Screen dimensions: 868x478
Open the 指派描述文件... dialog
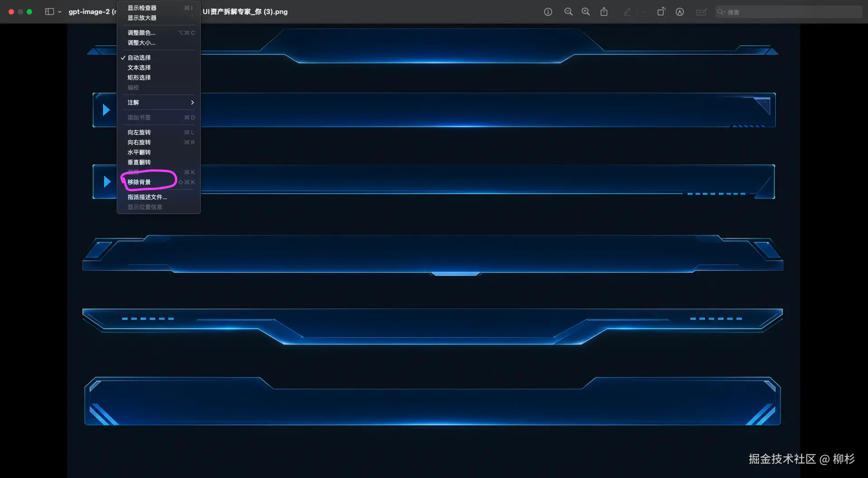point(147,197)
